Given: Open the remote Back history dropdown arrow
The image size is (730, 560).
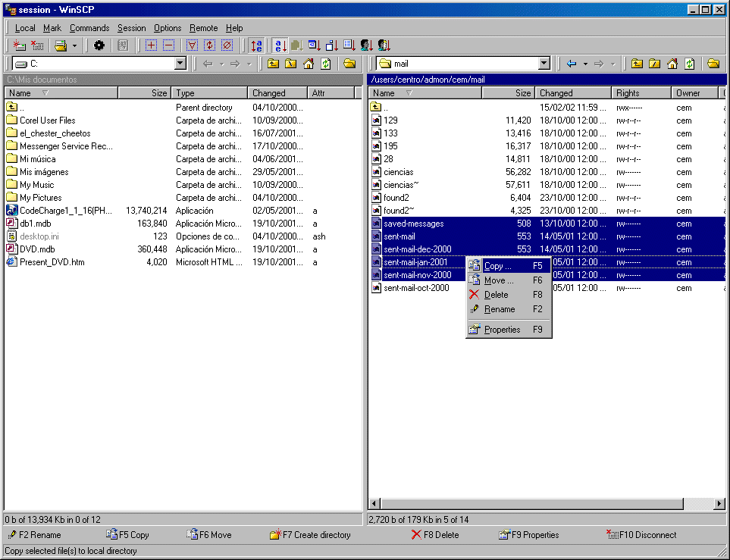Looking at the screenshot, I should click(x=586, y=64).
